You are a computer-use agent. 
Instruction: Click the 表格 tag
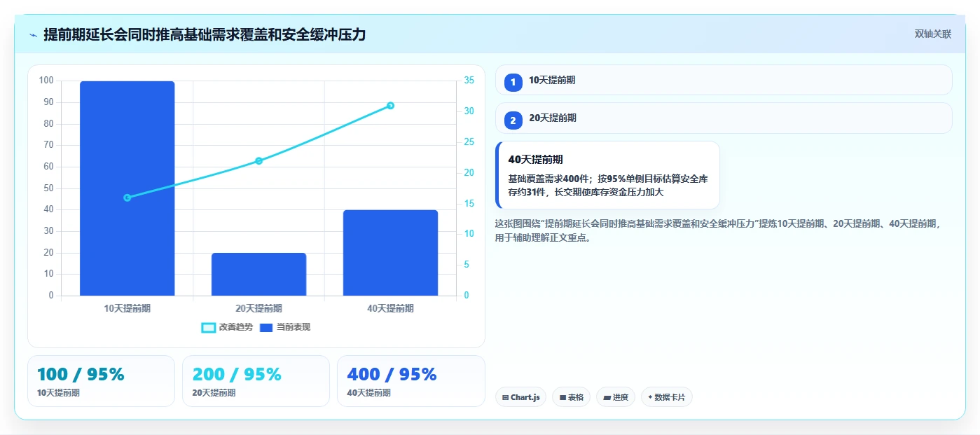click(571, 397)
